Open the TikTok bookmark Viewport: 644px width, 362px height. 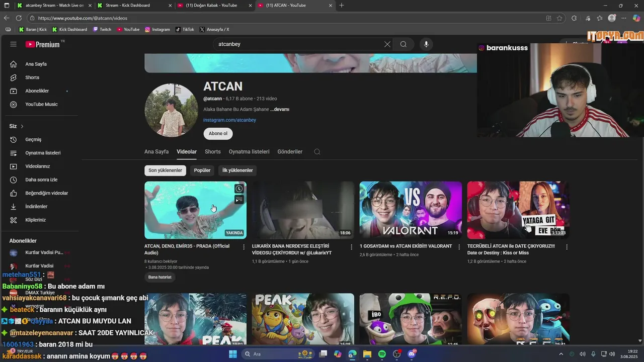point(185,30)
